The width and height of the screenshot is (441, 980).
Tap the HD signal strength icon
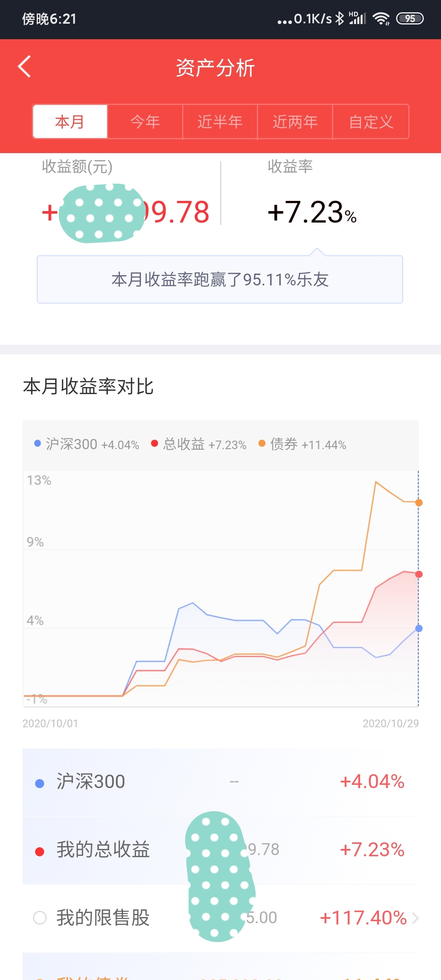point(357,18)
